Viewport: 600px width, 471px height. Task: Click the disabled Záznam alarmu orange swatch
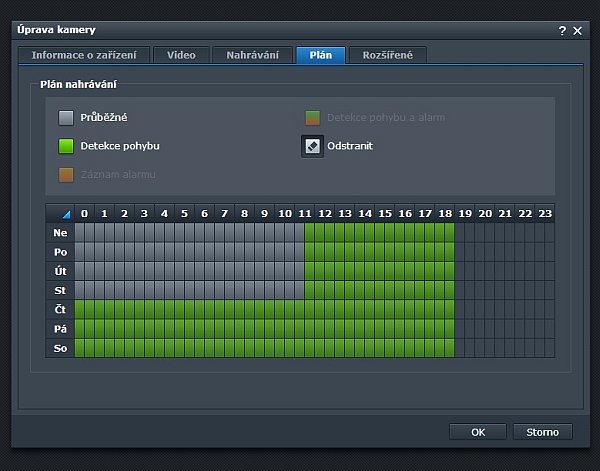click(x=66, y=175)
